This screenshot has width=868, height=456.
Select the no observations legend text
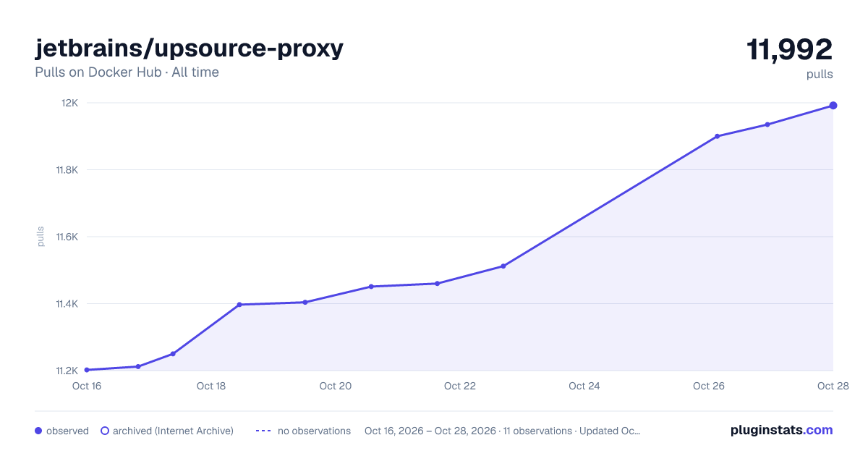[314, 431]
